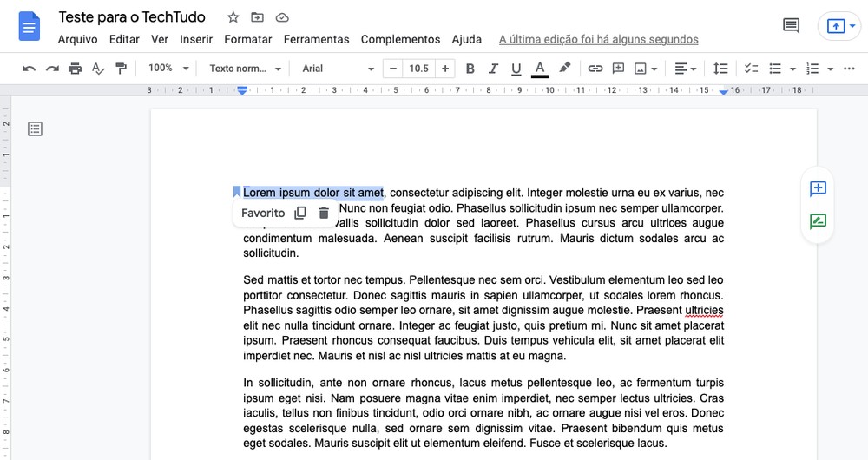Open the Formatar menu
Image resolution: width=868 pixels, height=460 pixels.
tap(248, 39)
